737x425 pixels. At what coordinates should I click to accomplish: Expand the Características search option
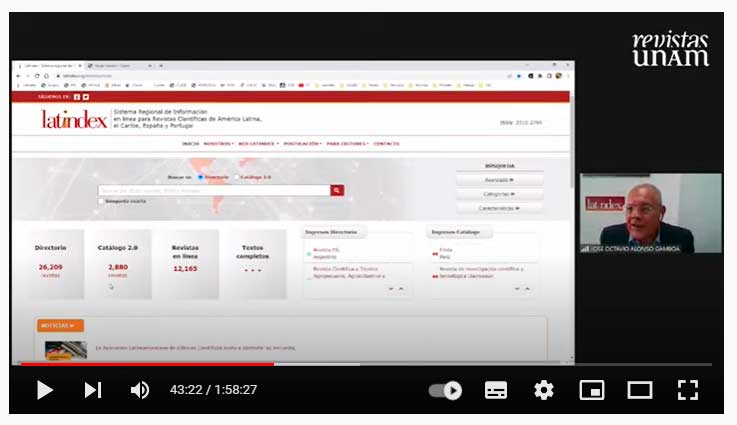[499, 208]
